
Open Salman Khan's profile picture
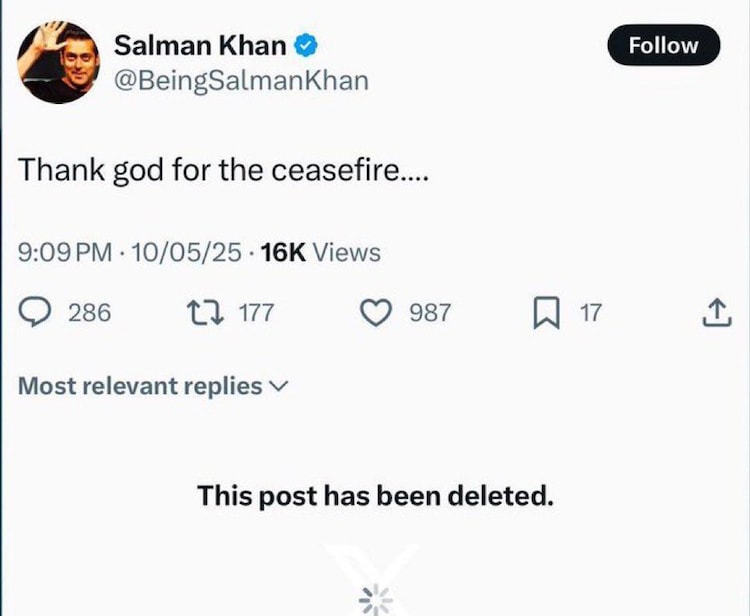pos(58,62)
